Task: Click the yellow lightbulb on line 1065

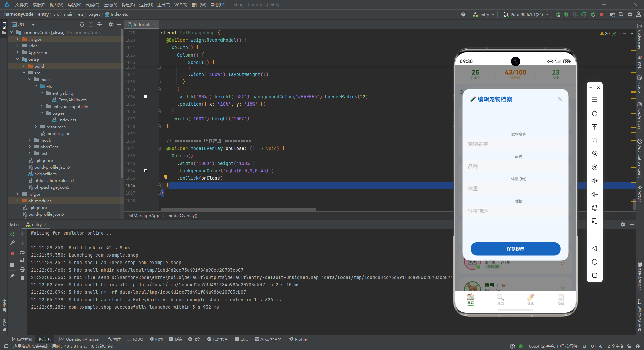Action: click(x=165, y=177)
